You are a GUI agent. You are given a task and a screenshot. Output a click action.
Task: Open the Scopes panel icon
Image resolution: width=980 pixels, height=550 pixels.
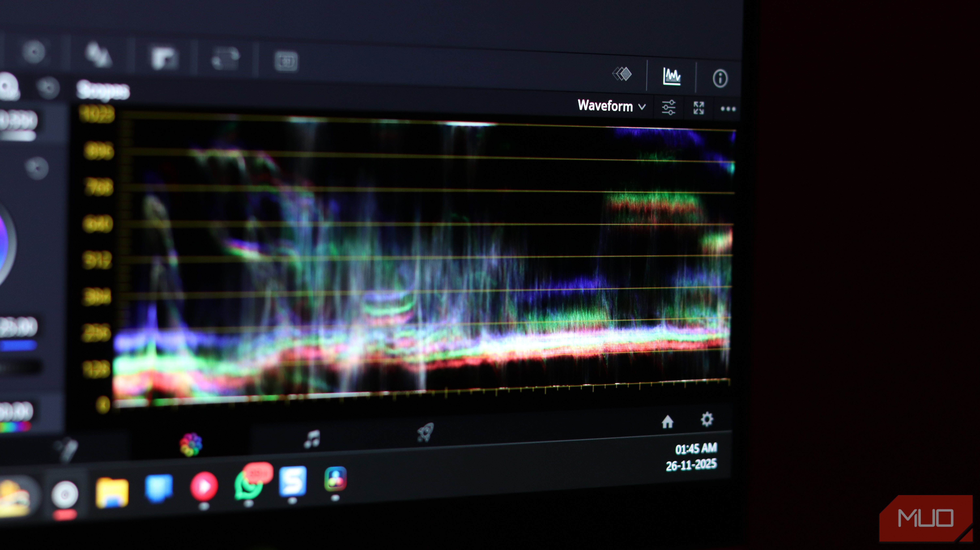pos(672,76)
